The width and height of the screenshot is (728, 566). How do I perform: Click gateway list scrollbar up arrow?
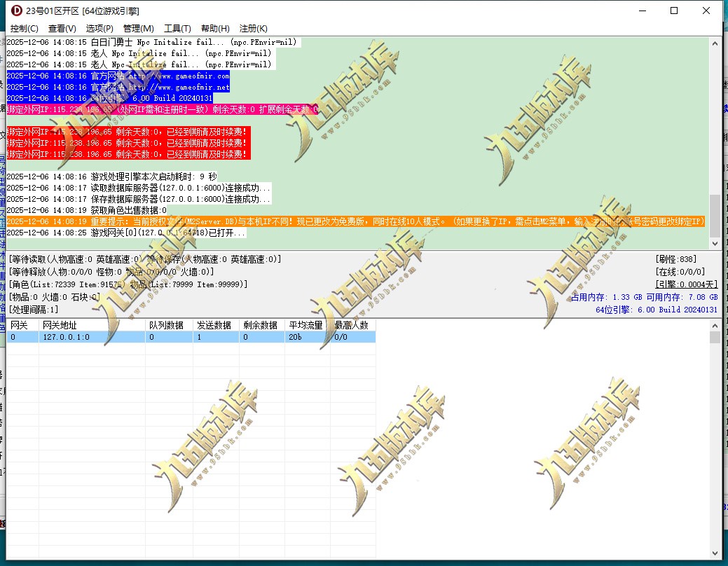pos(715,326)
